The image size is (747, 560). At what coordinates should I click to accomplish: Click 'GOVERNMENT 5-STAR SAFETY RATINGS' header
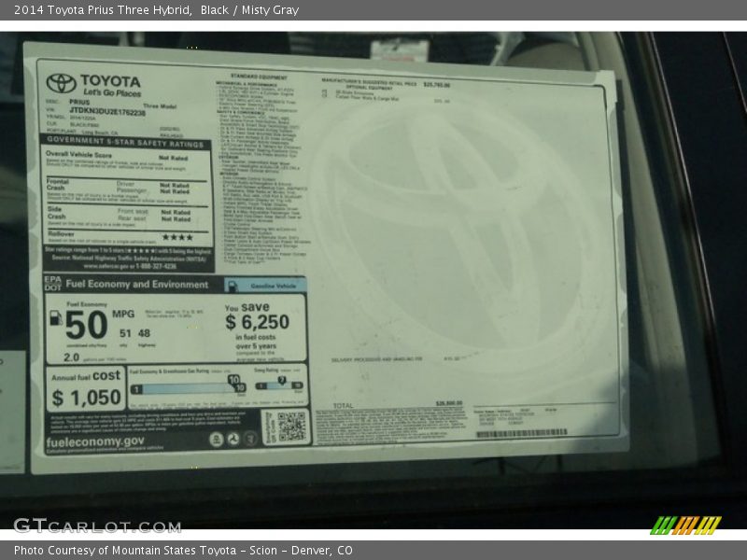tap(125, 142)
